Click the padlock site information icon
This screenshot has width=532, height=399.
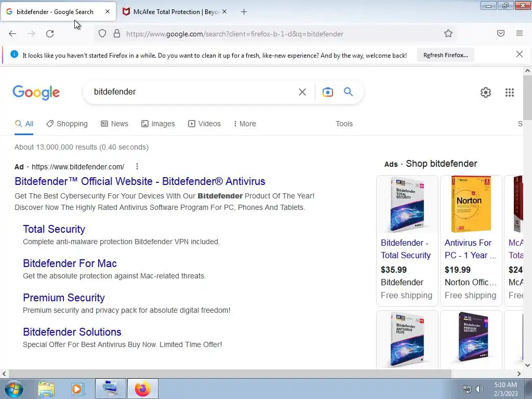click(117, 34)
